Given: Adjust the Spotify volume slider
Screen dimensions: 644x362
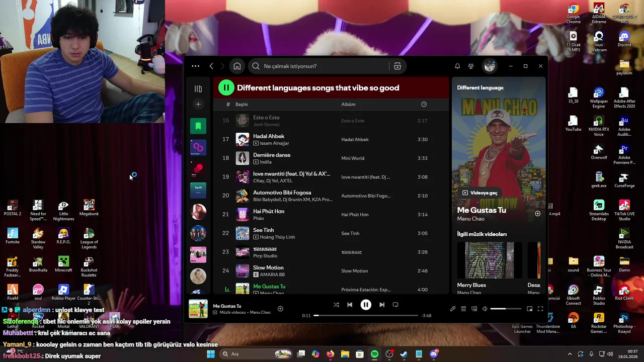Looking at the screenshot, I should click(505, 309).
